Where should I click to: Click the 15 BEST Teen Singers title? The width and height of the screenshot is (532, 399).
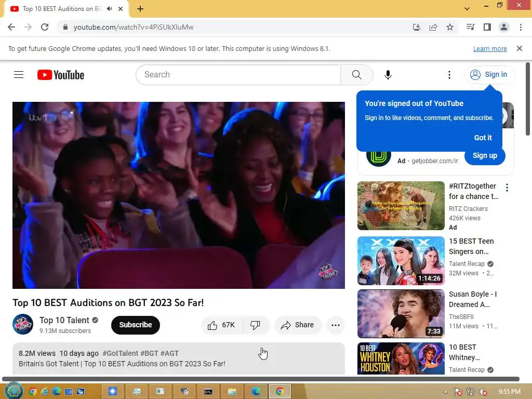(x=471, y=246)
